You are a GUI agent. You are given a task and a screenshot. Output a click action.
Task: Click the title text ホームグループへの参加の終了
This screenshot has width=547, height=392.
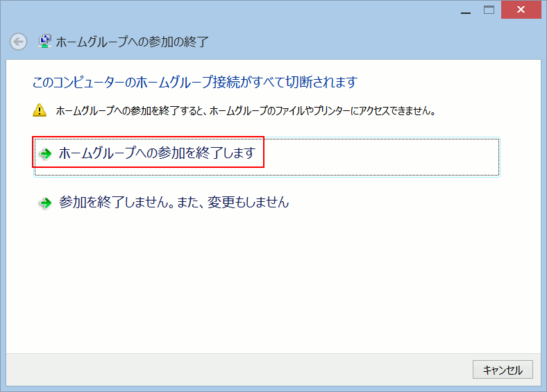[132, 42]
